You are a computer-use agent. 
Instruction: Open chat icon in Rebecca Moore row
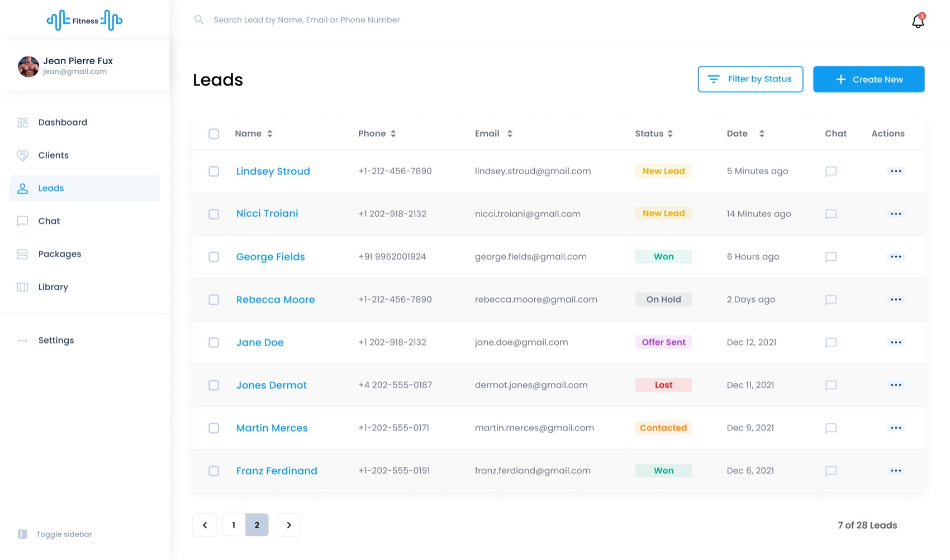[x=831, y=300]
